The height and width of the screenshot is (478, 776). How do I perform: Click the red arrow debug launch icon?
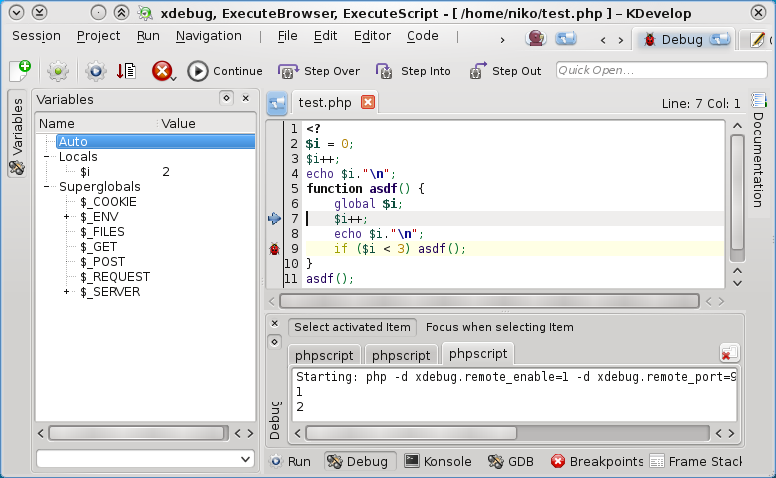127,71
